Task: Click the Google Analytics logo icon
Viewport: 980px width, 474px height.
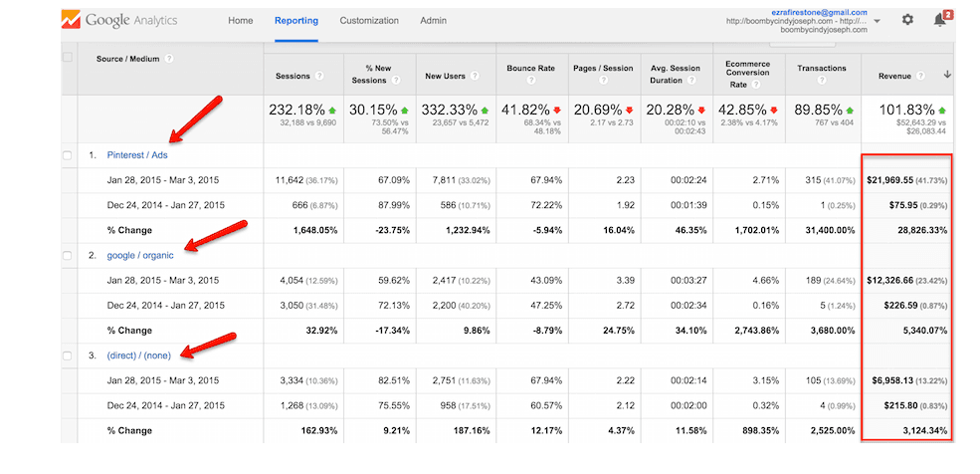Action: pyautogui.click(x=71, y=21)
